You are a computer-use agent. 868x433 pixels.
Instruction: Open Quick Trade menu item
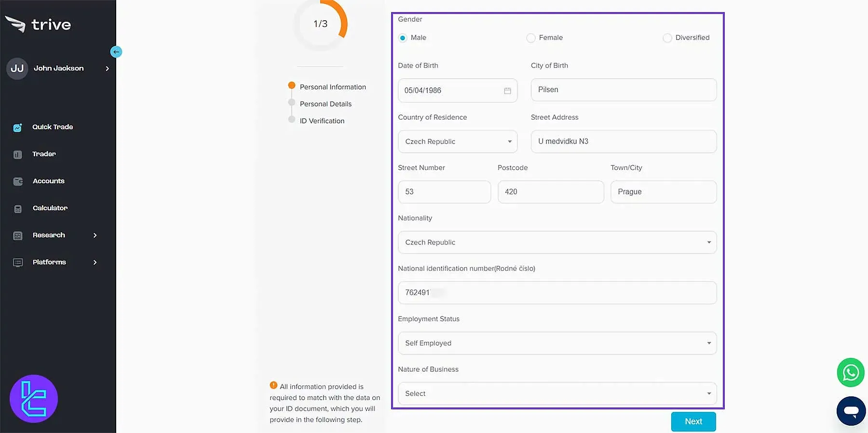53,127
